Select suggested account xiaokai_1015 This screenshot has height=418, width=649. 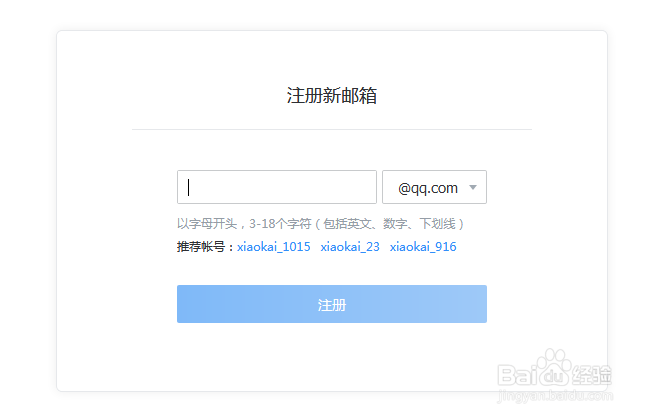[274, 247]
